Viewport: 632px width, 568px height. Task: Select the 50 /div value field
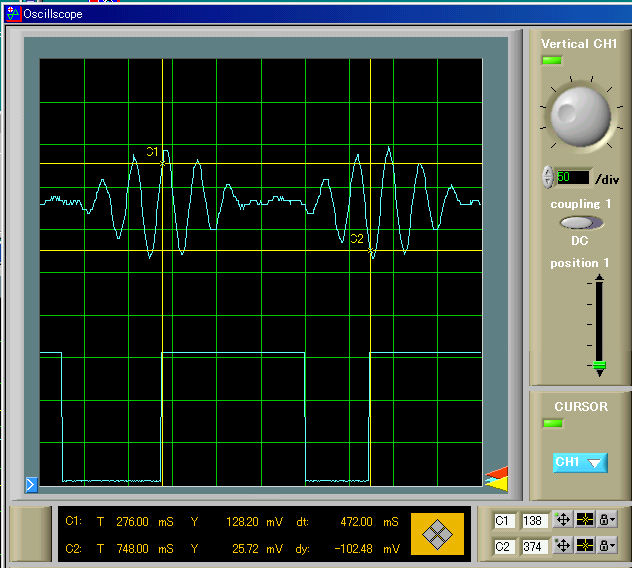(573, 177)
